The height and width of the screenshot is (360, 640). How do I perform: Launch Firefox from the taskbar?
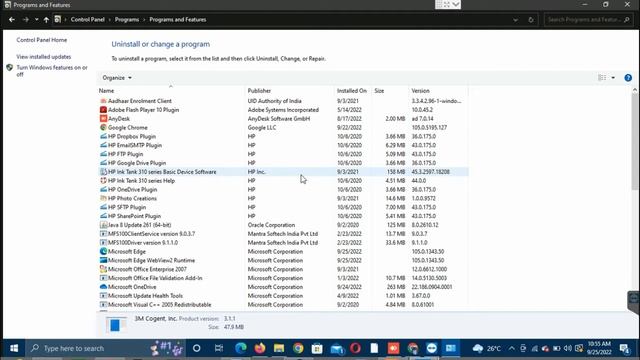260,348
